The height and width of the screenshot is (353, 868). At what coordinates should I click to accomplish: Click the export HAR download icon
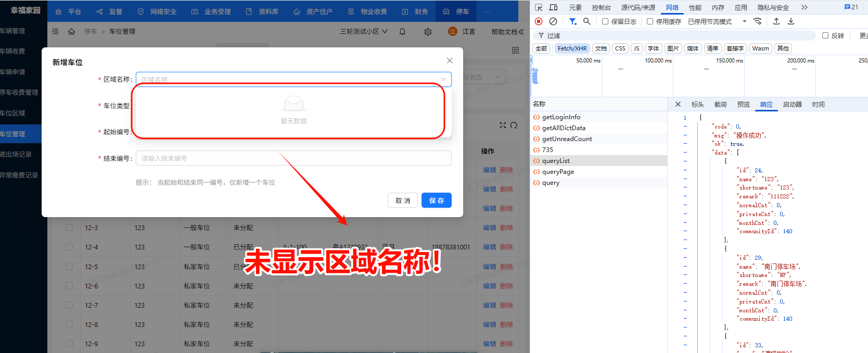point(791,21)
